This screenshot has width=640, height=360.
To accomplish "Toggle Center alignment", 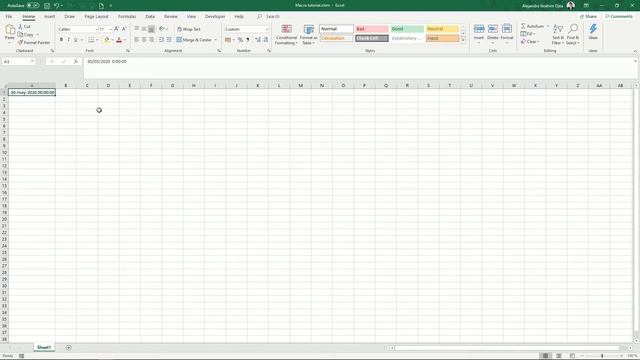I will (x=144, y=40).
